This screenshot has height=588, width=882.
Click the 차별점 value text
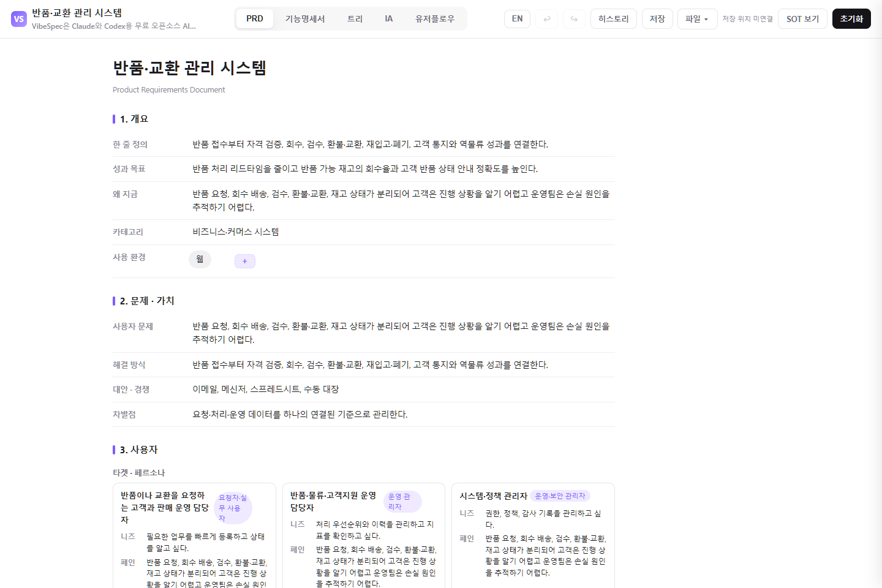300,415
